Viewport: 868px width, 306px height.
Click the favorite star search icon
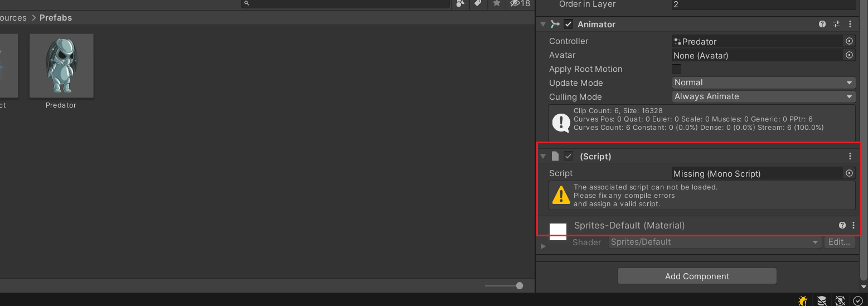point(496,3)
